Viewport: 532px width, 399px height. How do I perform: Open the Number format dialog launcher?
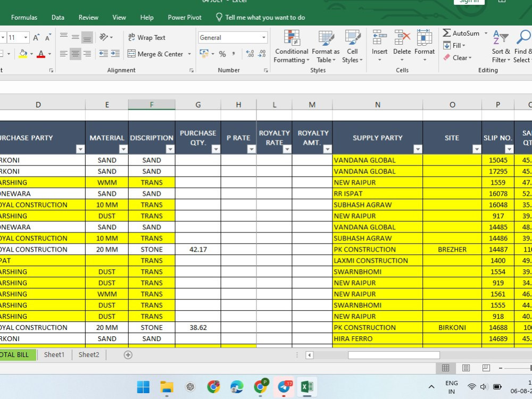pos(265,70)
